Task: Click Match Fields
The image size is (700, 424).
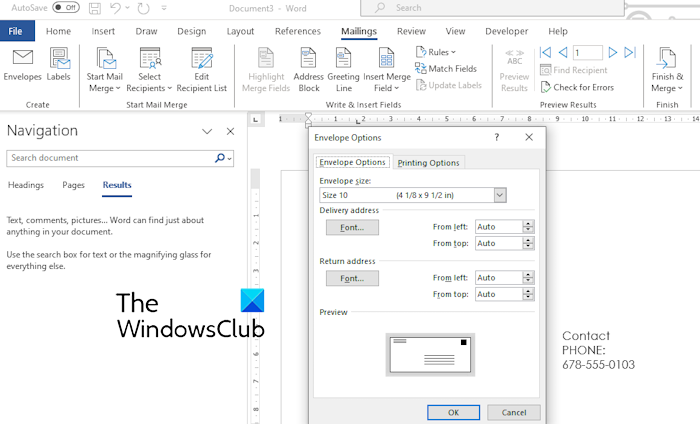Action: pos(446,69)
